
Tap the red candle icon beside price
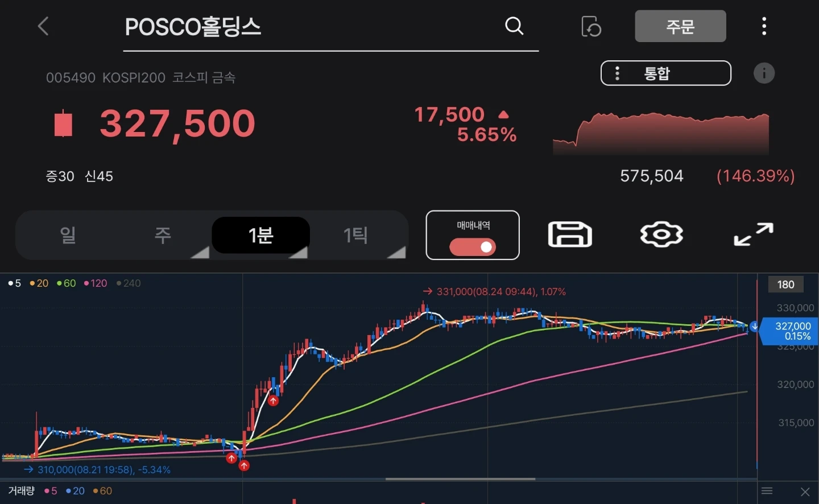(63, 123)
